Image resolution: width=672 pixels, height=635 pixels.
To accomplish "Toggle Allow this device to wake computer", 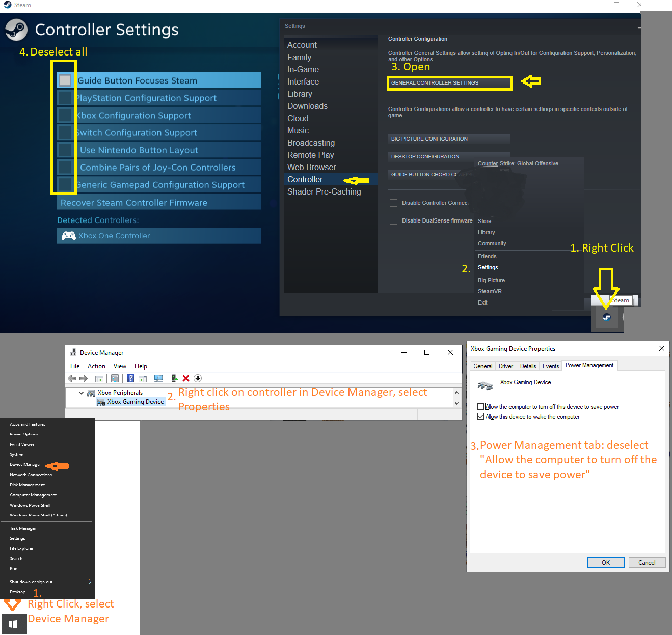I will [480, 417].
